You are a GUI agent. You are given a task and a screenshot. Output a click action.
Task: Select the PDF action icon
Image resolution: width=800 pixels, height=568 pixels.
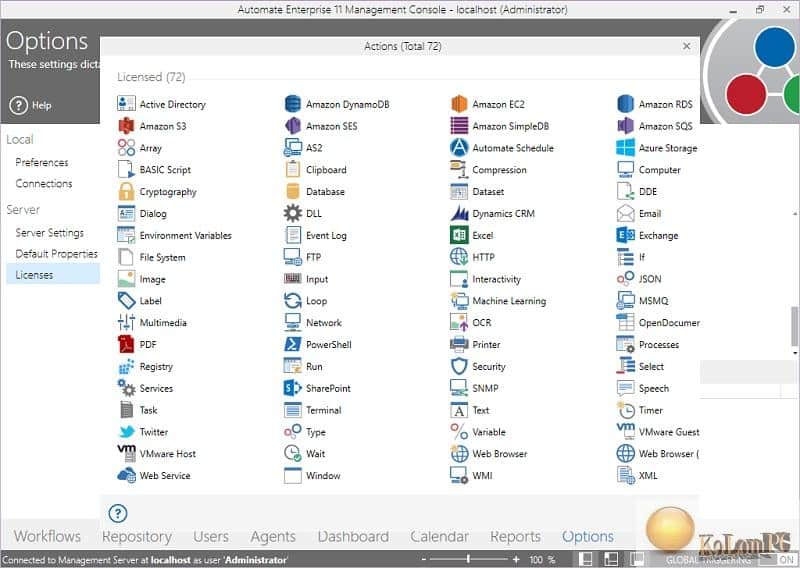coord(126,344)
